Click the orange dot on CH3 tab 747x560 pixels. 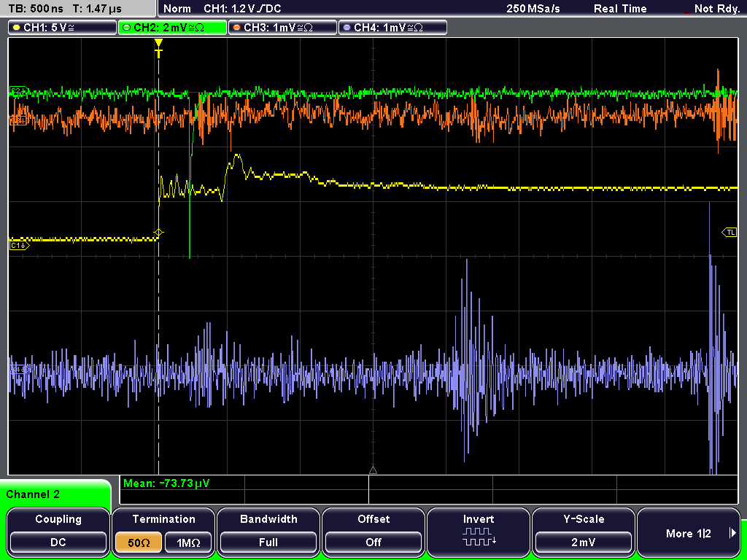(236, 28)
